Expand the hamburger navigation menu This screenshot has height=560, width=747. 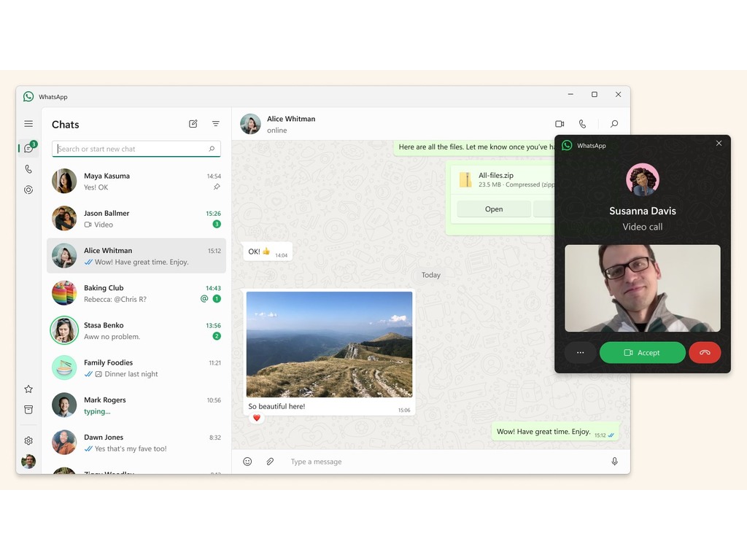[28, 124]
